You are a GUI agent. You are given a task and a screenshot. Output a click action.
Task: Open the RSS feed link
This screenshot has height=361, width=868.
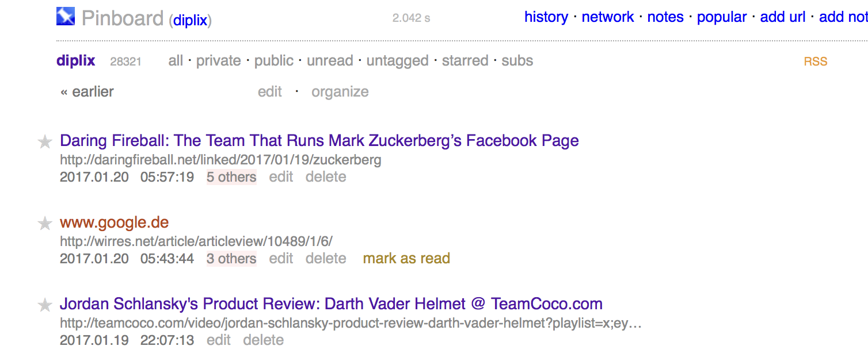point(816,62)
